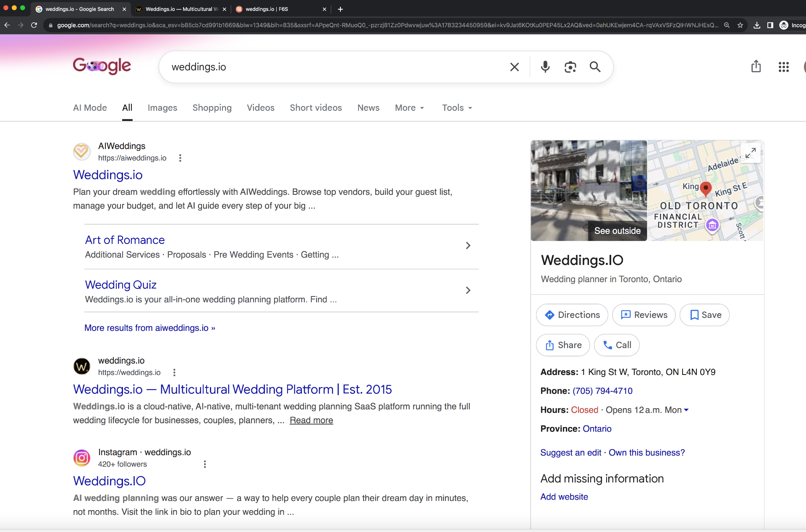Click the weddings.io W favicon

(82, 366)
